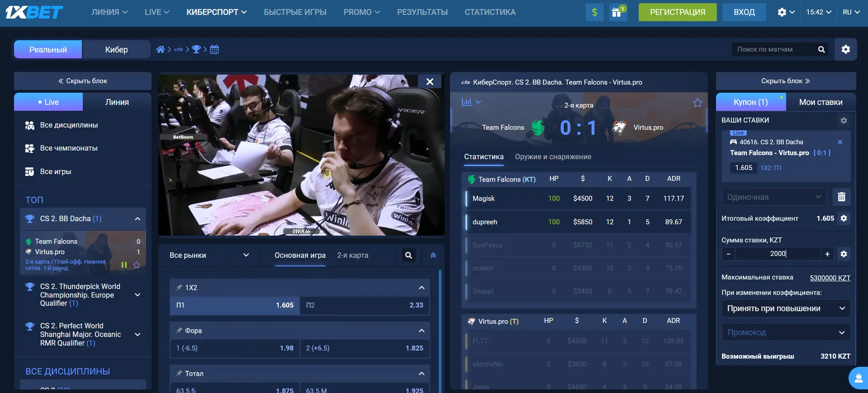
Task: Click Скрыть блок in right coupon panel
Action: [786, 81]
